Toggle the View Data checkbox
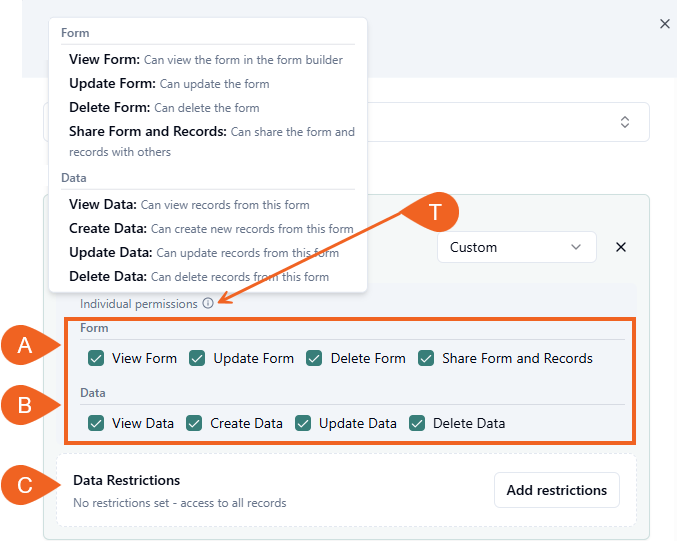 point(96,423)
